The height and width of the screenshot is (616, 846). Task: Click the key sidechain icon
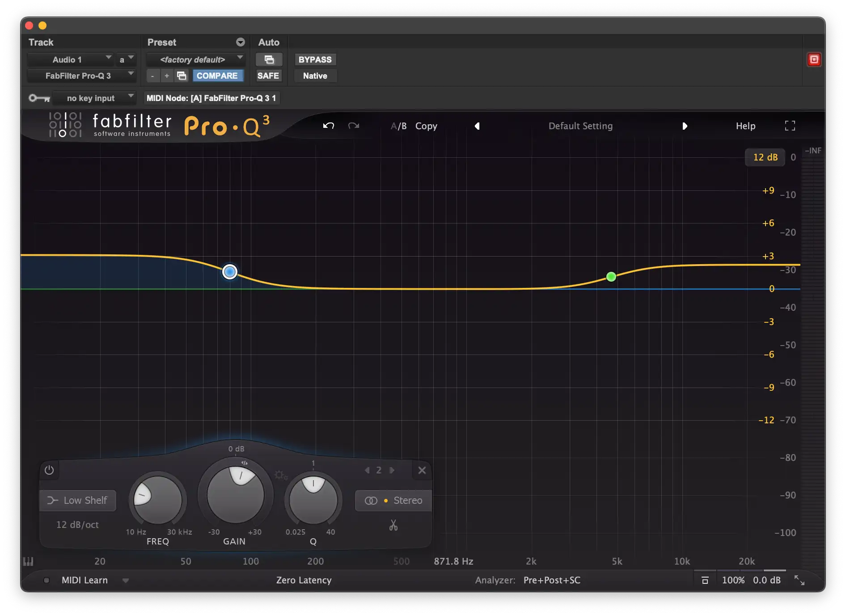(x=39, y=98)
